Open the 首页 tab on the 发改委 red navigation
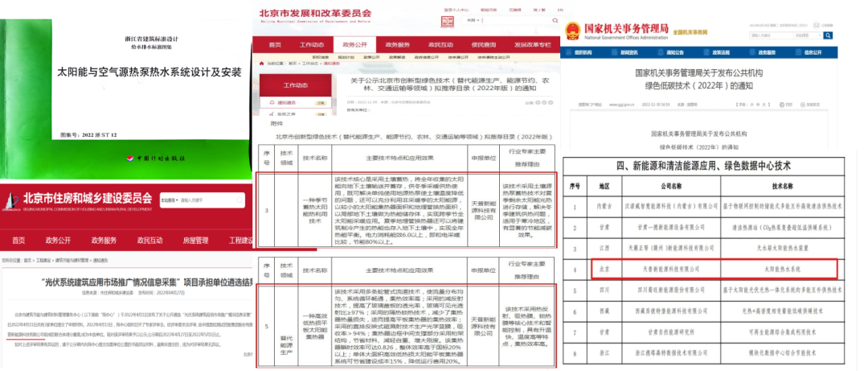Image resolution: width=868 pixels, height=371 pixels. point(275,45)
